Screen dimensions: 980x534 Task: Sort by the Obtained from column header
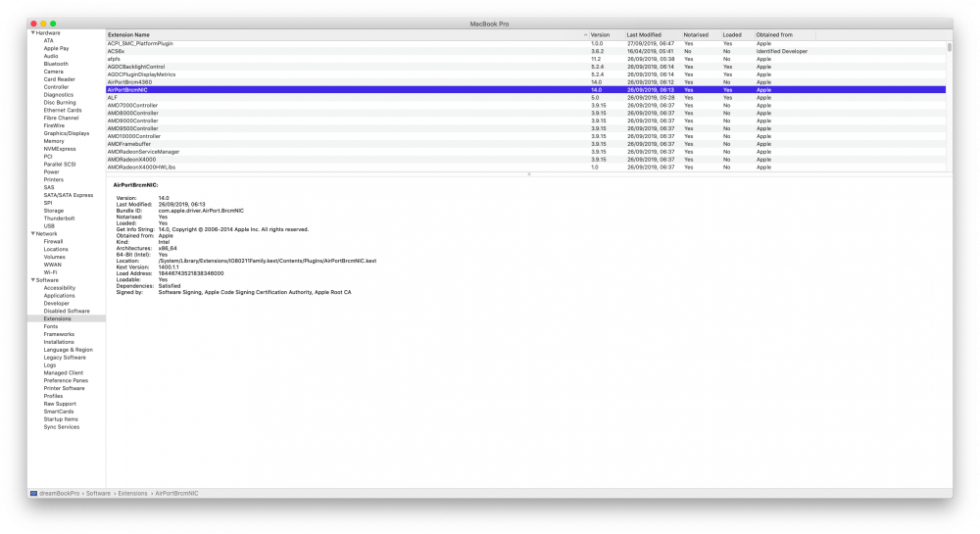pyautogui.click(x=774, y=35)
